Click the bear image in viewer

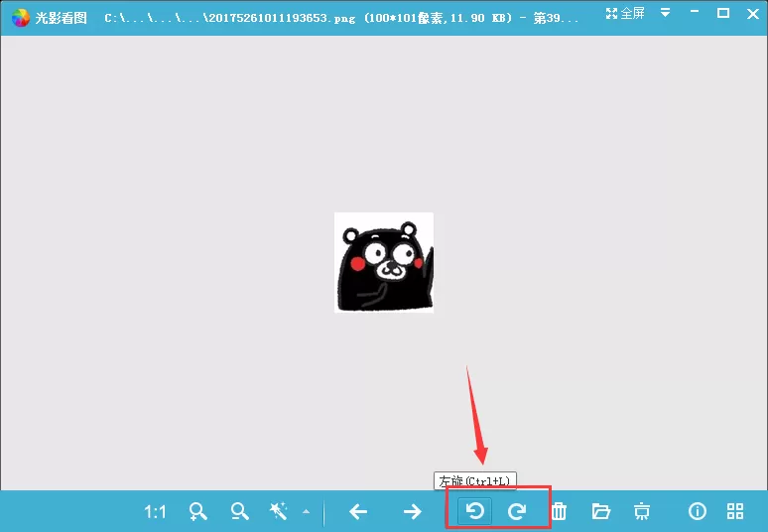click(x=384, y=263)
